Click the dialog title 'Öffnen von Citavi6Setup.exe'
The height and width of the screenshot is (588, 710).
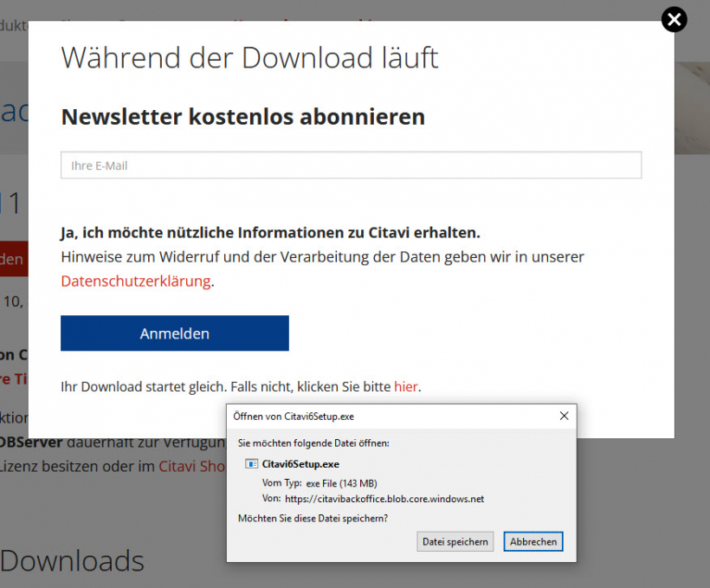[x=294, y=417]
